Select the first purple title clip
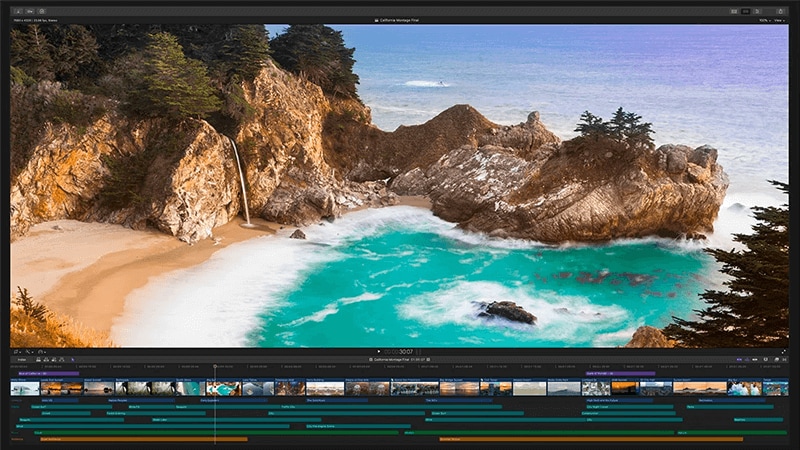Screen dimensions: 800x450 48,373
